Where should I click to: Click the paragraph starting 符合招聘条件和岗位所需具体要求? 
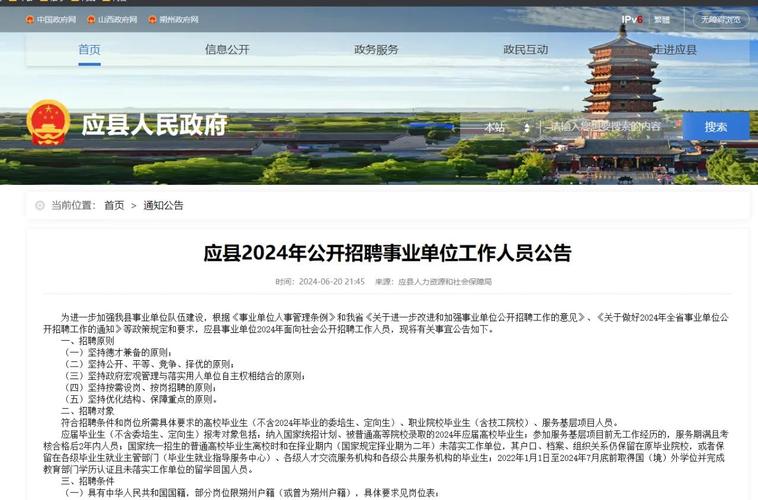(x=339, y=423)
